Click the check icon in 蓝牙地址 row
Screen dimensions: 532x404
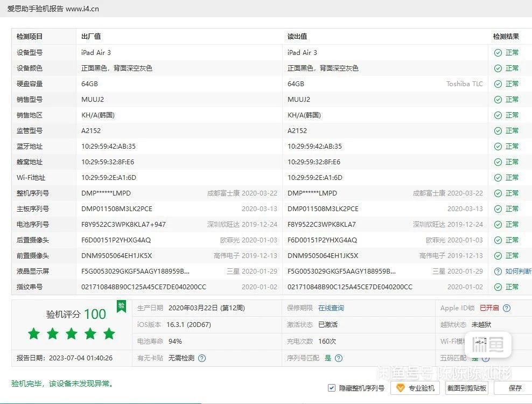[498, 147]
